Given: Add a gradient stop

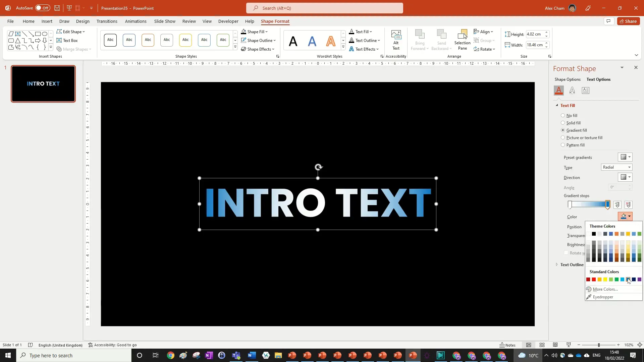Looking at the screenshot, I should click(x=618, y=205).
